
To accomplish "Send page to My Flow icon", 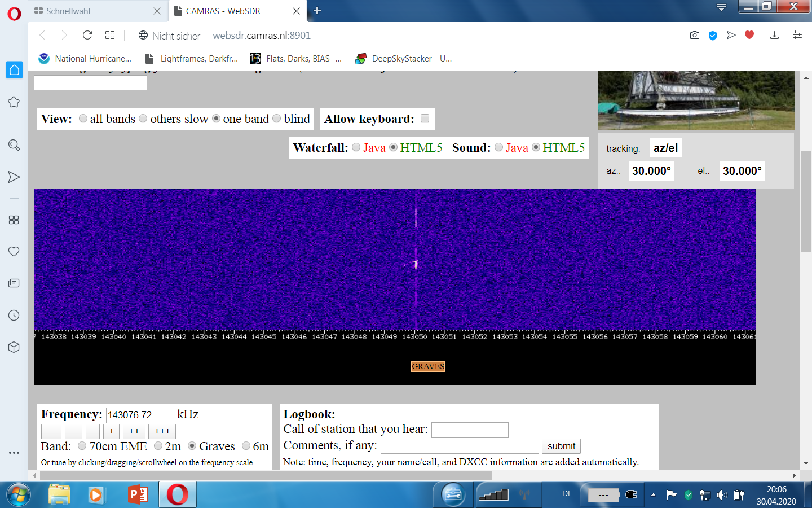I will [731, 36].
